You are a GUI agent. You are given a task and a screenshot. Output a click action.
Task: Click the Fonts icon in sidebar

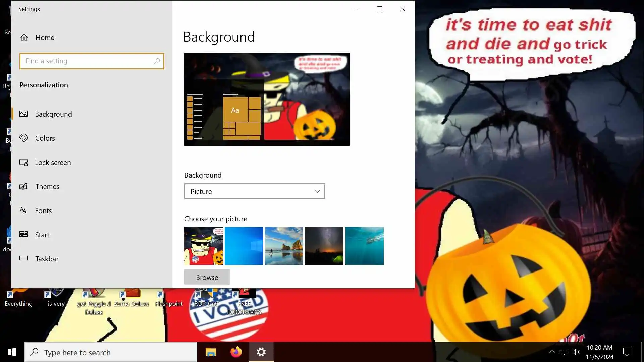click(23, 210)
